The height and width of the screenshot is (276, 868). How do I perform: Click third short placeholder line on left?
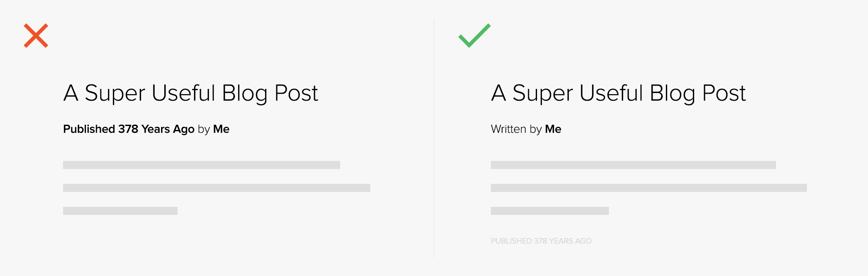tap(120, 211)
